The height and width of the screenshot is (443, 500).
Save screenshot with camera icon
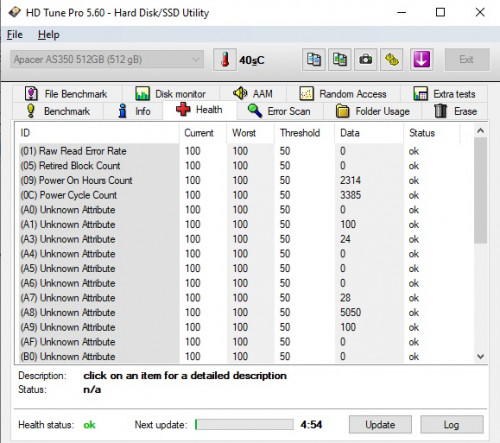click(366, 60)
